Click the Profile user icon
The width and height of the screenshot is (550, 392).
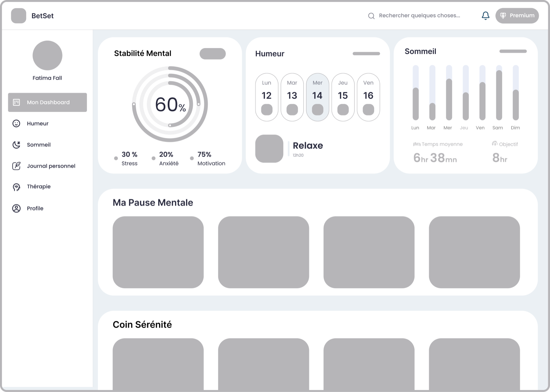coord(16,208)
